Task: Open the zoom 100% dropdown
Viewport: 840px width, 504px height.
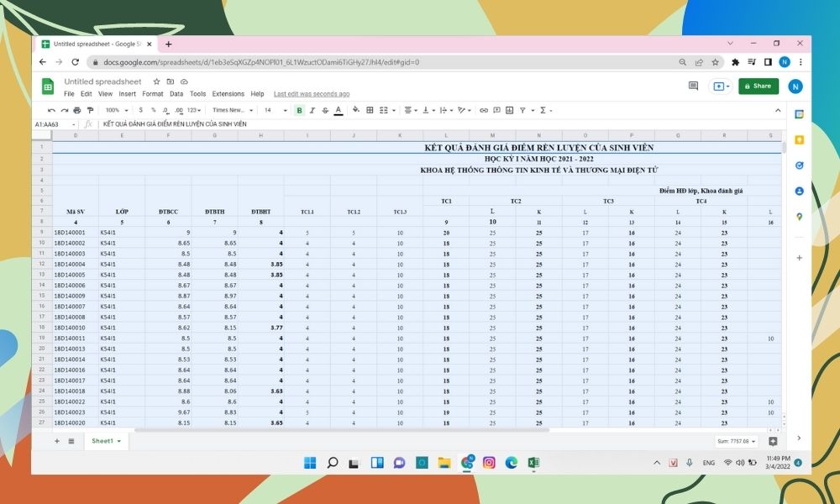Action: click(x=114, y=110)
